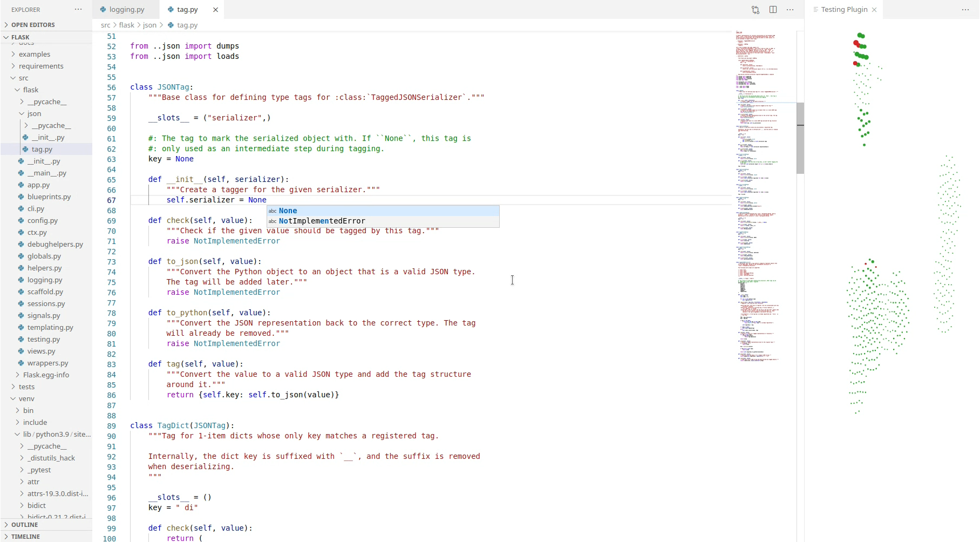Click the Python icon on the logging.py tab

point(102,9)
